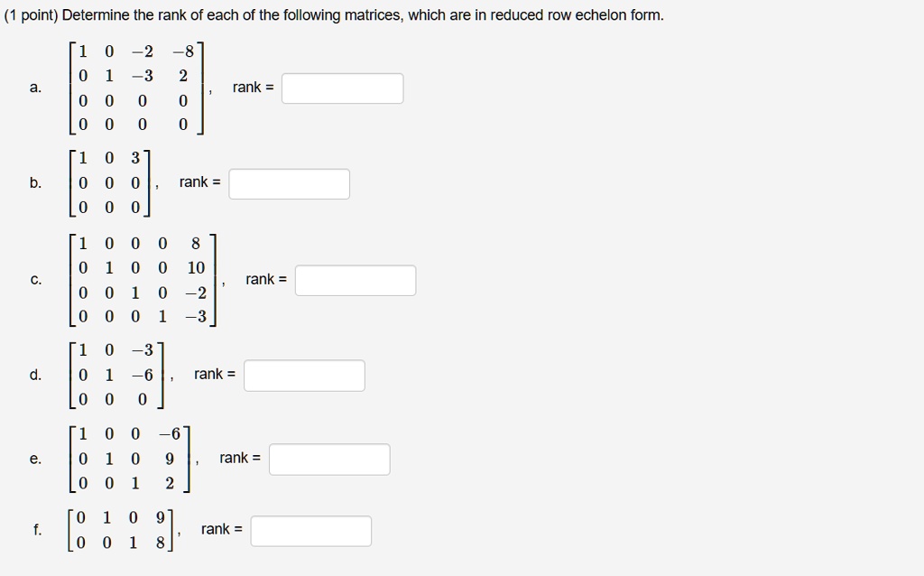Select the answer box beside the 3x3 zero-row matrix
This screenshot has height=576, width=924.
pos(289,183)
